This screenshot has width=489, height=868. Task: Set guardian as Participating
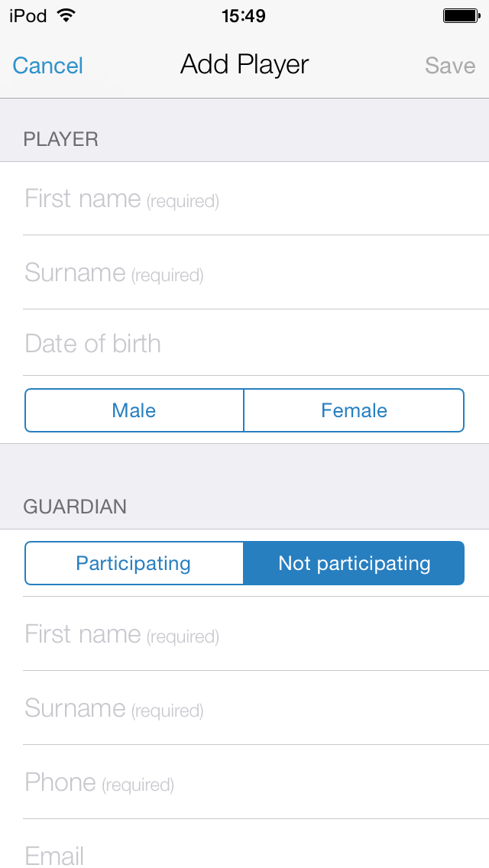click(x=134, y=563)
